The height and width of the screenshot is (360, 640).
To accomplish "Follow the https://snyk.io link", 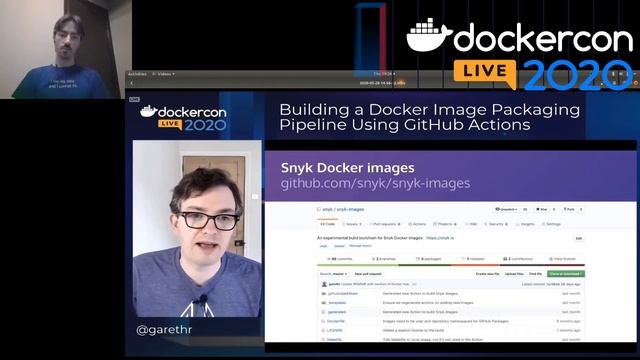I will 440,238.
